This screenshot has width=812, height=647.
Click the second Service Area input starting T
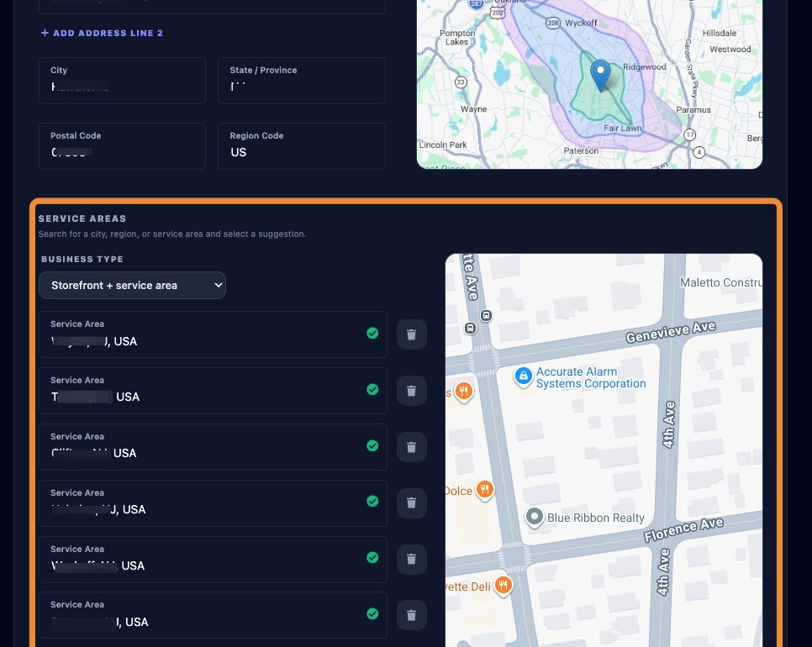(213, 391)
